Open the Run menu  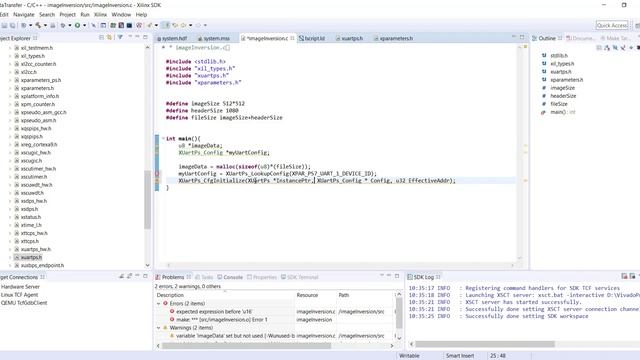click(x=85, y=14)
